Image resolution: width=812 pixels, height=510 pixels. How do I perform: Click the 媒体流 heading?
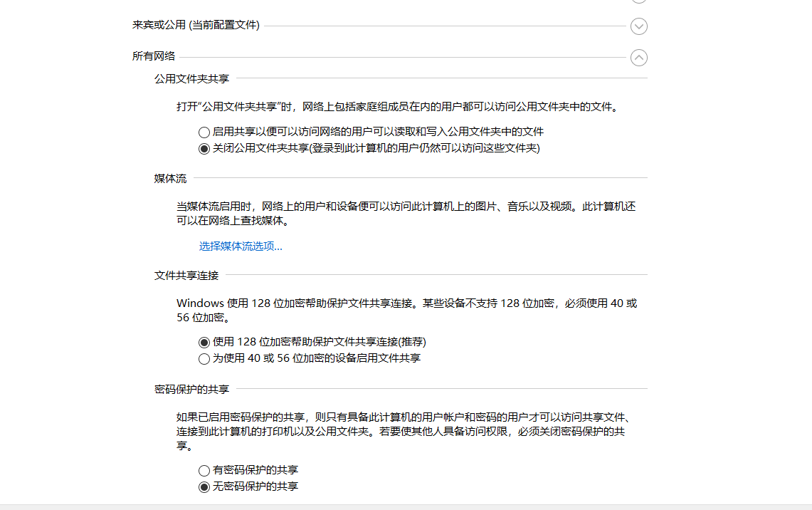click(x=170, y=179)
